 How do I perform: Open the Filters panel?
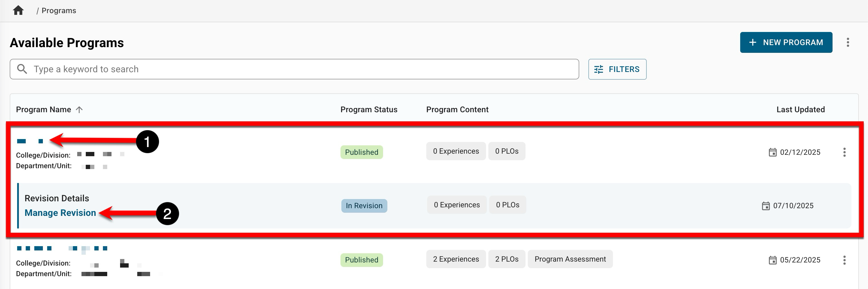617,69
